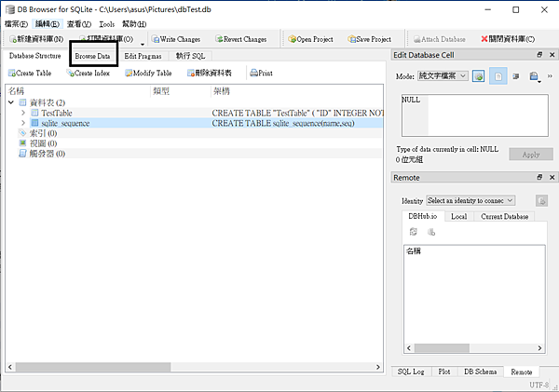Select the 索引 (0) tree item
This screenshot has width=559, height=392.
point(43,133)
